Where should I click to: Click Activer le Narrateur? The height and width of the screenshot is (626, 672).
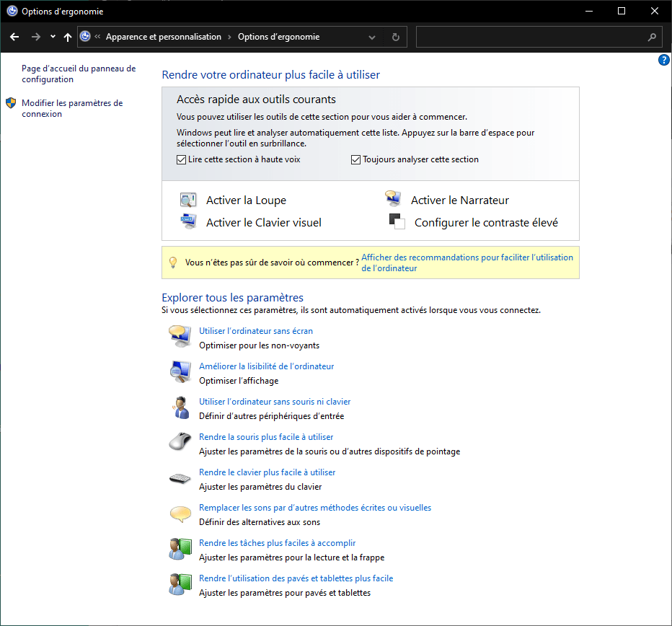(x=460, y=200)
